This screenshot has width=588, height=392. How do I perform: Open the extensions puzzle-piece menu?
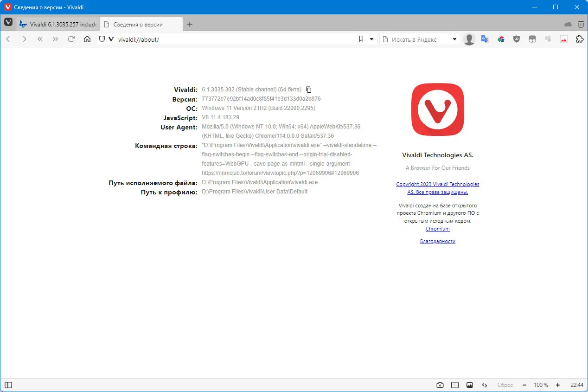579,39
